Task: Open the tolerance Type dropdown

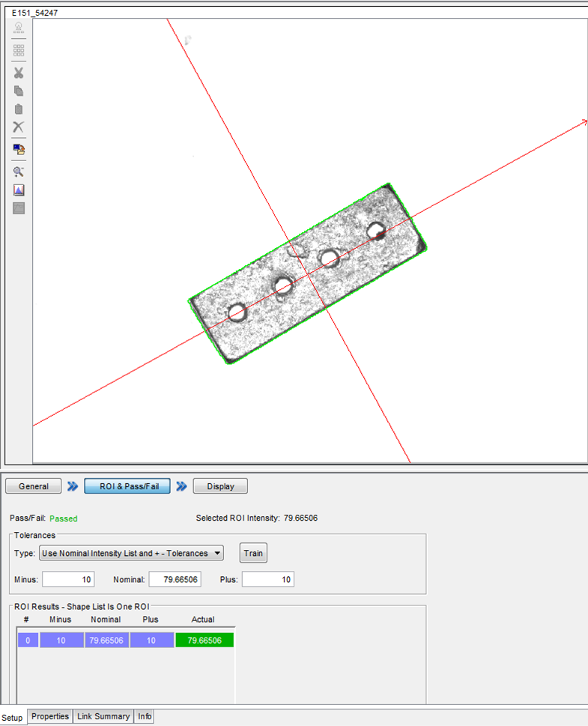Action: click(131, 554)
